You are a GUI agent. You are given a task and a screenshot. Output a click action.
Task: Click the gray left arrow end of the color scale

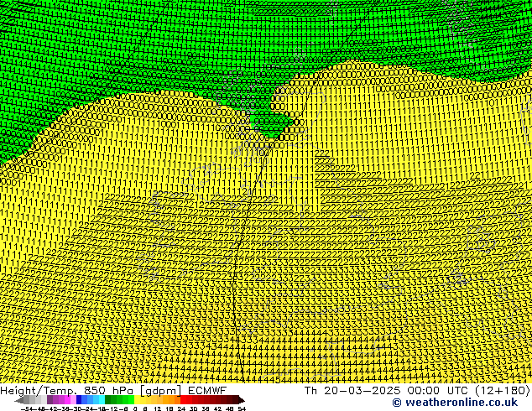click(18, 400)
